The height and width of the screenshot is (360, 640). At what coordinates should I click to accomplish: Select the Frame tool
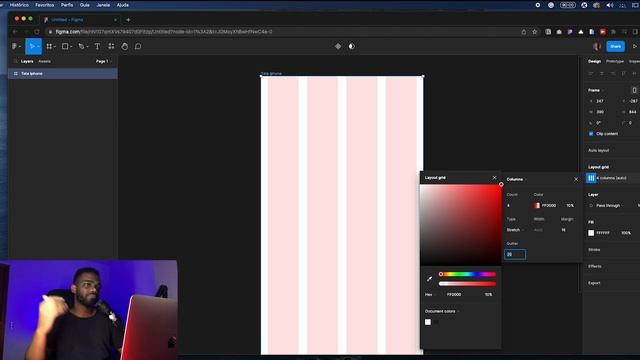[49, 47]
